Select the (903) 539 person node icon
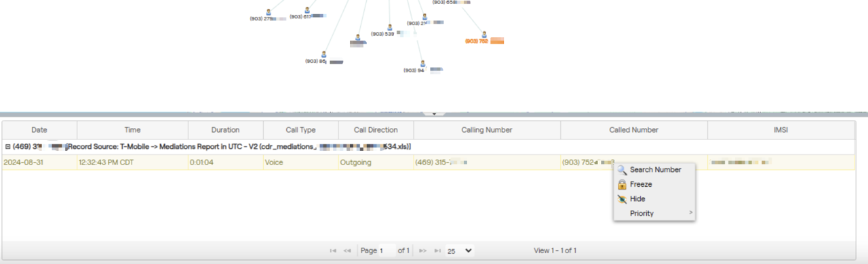Image resolution: width=868 pixels, height=264 pixels. click(390, 28)
